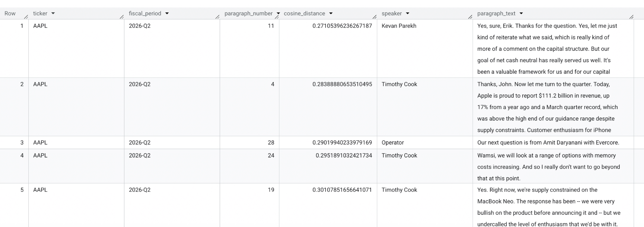Select cosine distance value 0.28388880653510495
The height and width of the screenshot is (227, 644).
[x=342, y=84]
